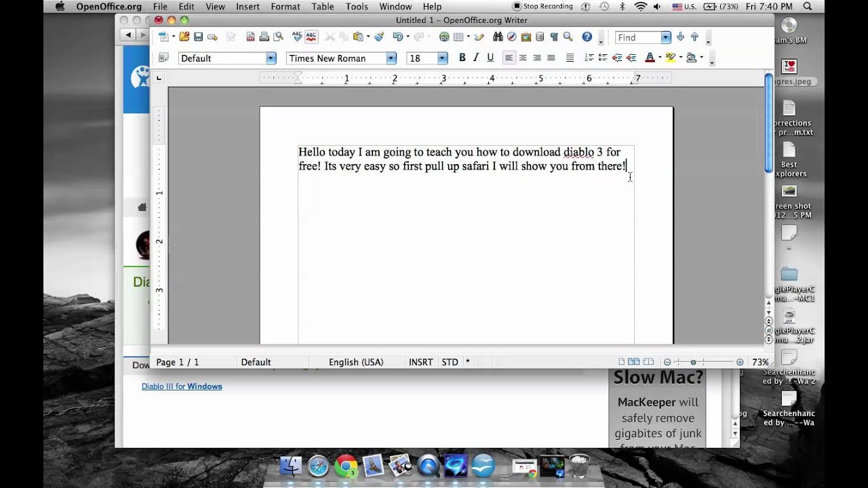Viewport: 868px width, 488px height.
Task: Find next with the down arrow
Action: pos(680,37)
